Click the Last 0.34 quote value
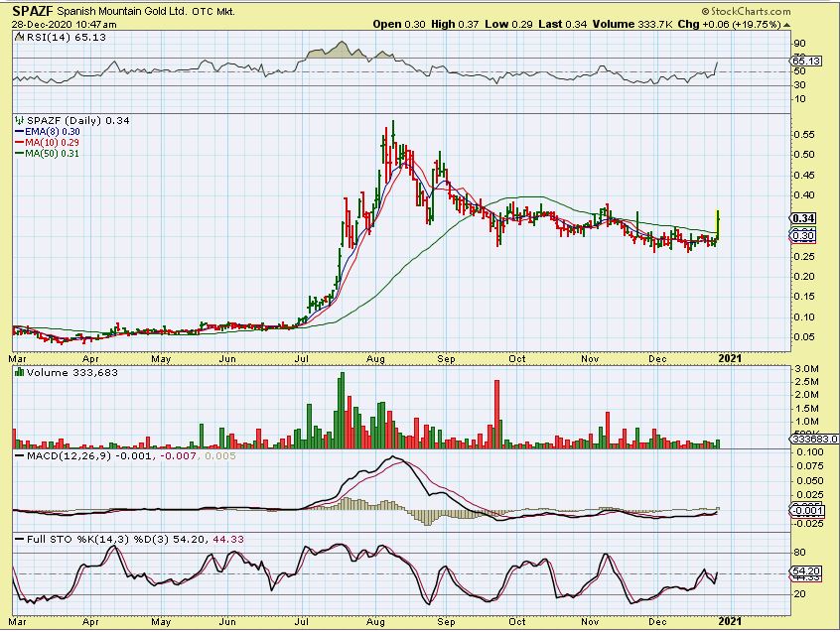Image resolution: width=840 pixels, height=632 pixels. 563,24
